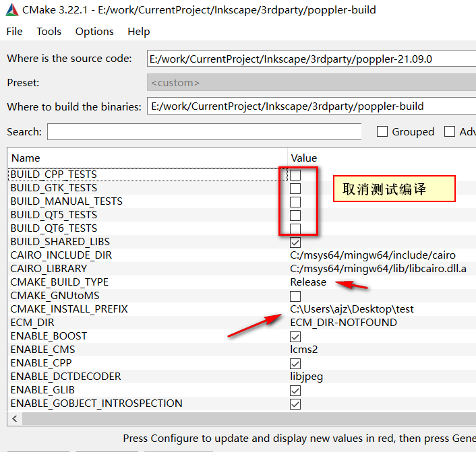Select the CAIRO_INCLUDE_DIR row name

tap(61, 255)
